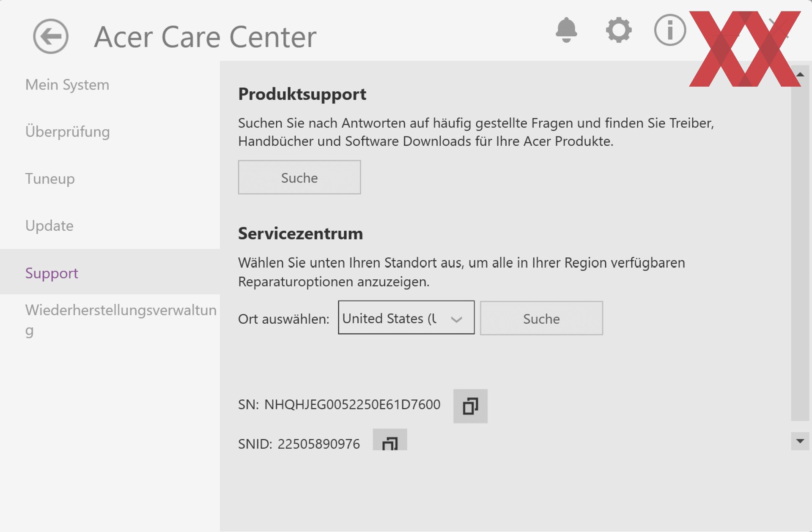This screenshot has height=532, width=812.
Task: Select the Support sidebar item
Action: pyautogui.click(x=110, y=272)
